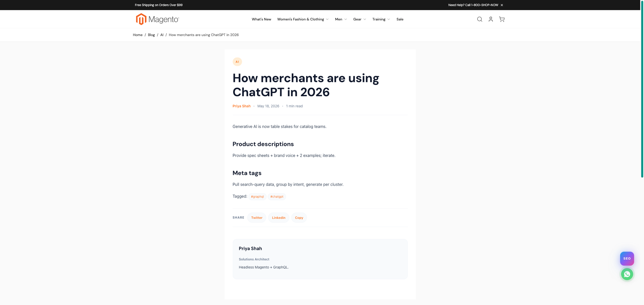Open the #graphql tag
This screenshot has width=644, height=305.
[x=257, y=197]
